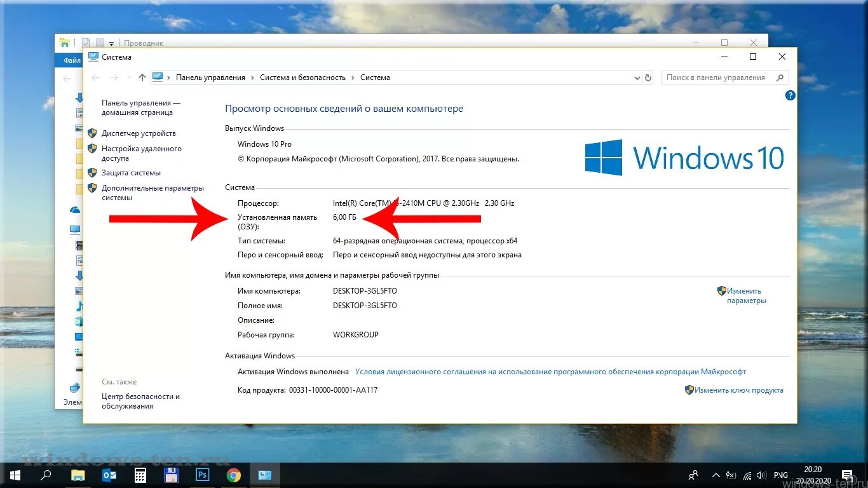Click Панель управления breadcrumb
Viewport: 868px width, 488px height.
(x=210, y=78)
